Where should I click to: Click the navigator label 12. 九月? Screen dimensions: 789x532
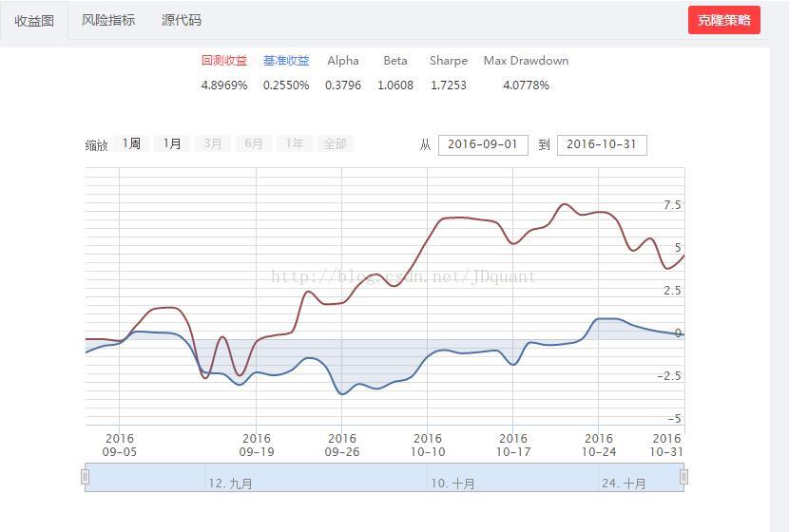tap(230, 484)
